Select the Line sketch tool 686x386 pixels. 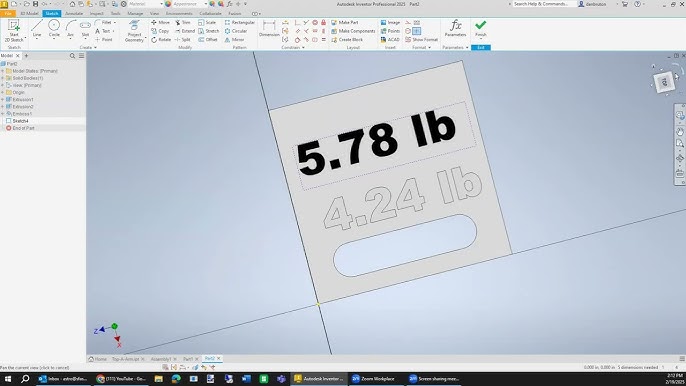click(37, 29)
